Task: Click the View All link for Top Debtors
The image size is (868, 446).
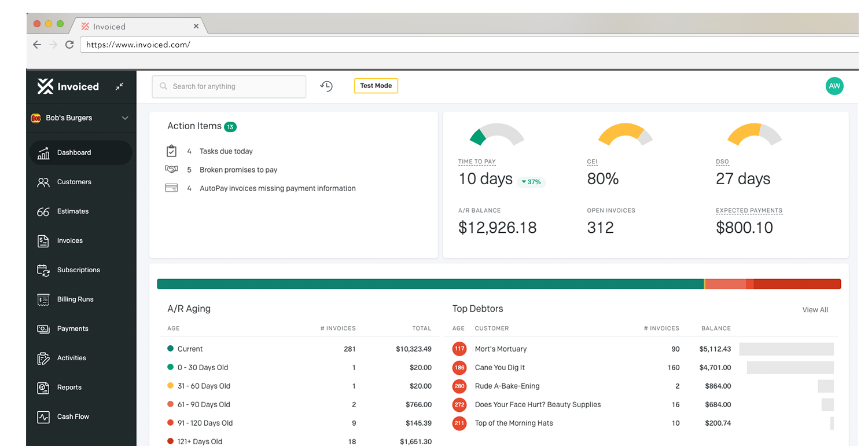Action: 815,309
